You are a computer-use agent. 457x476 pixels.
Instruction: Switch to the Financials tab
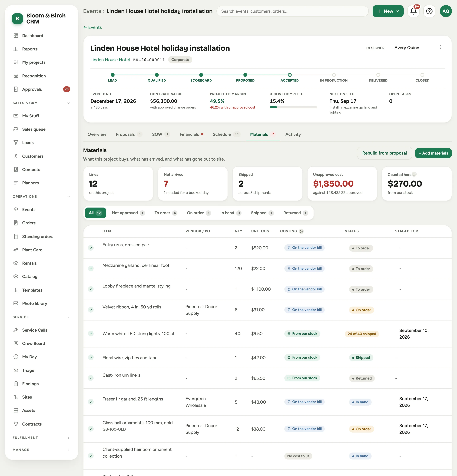(191, 134)
